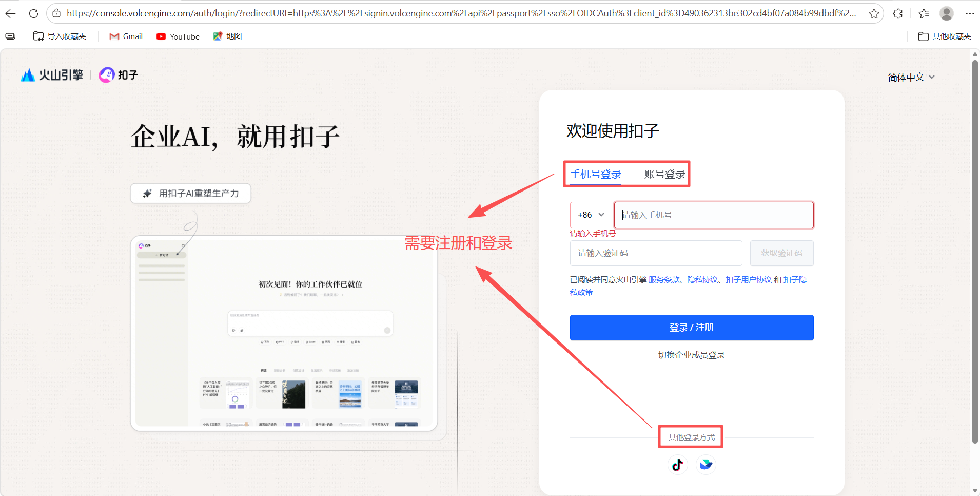980x496 pixels.
Task: Click the page vertical scrollbar
Action: pos(975,252)
